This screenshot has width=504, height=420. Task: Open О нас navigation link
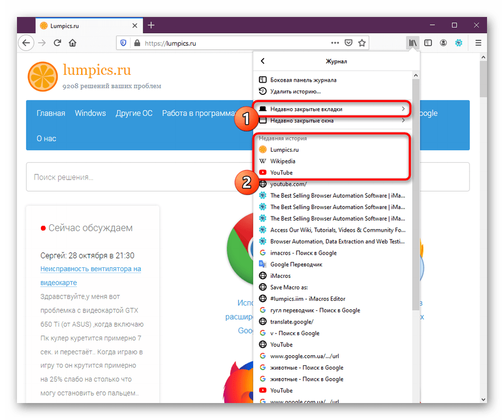pyautogui.click(x=46, y=138)
